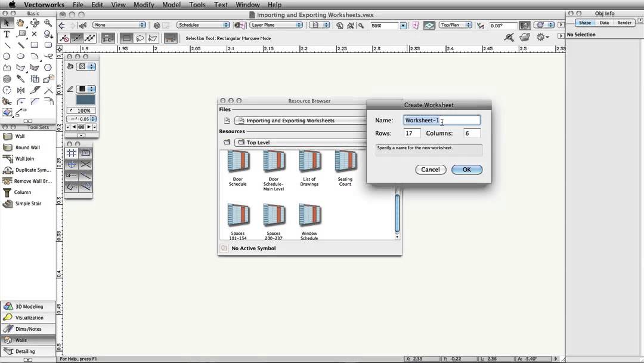
Task: Click the Resource Browser vertical scrollbar
Action: point(397,213)
